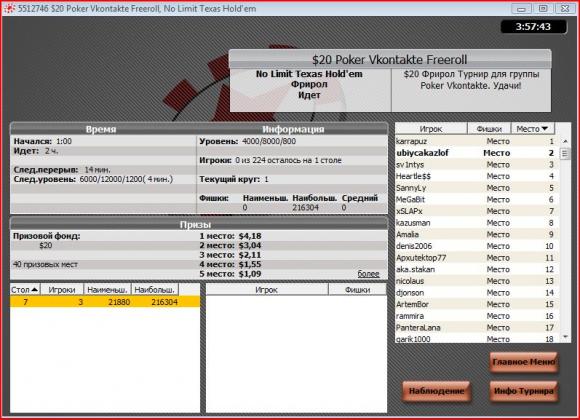
Task: Select player rammira in standings
Action: coord(475,316)
